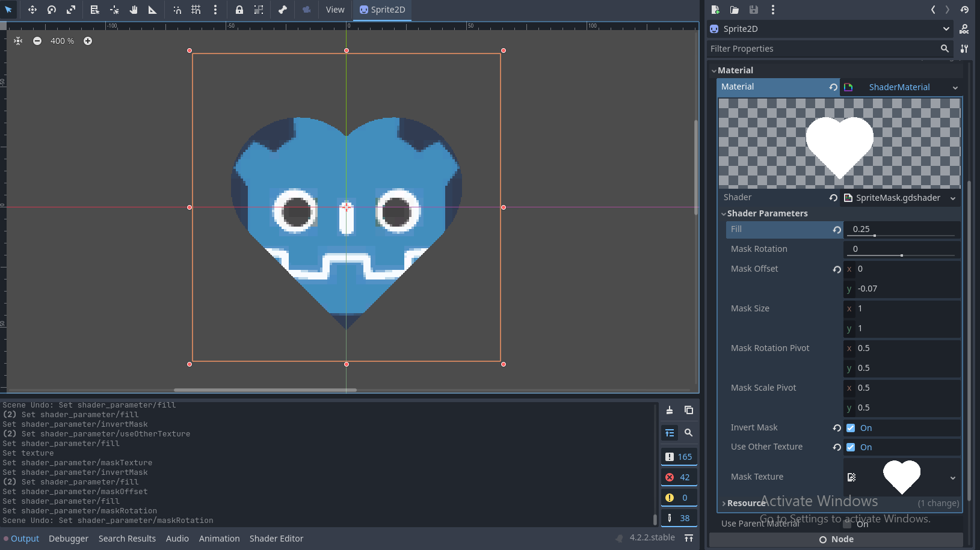Viewport: 980px width, 550px height.
Task: Reset the Material property to default
Action: tap(833, 87)
